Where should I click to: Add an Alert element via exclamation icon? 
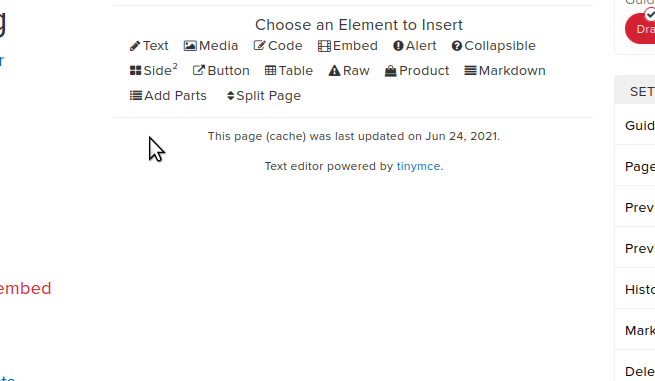tap(398, 46)
